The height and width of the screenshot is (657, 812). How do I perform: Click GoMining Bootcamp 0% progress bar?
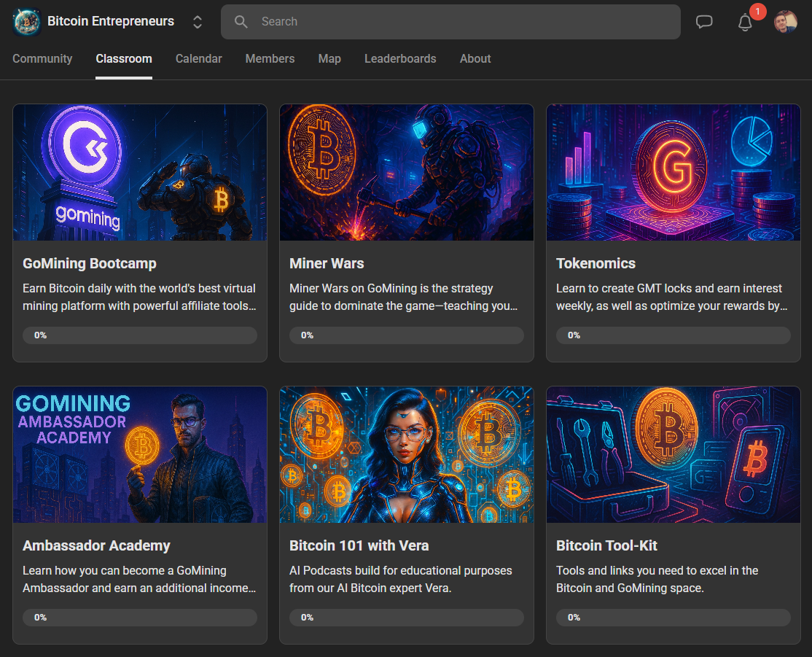[x=140, y=335]
